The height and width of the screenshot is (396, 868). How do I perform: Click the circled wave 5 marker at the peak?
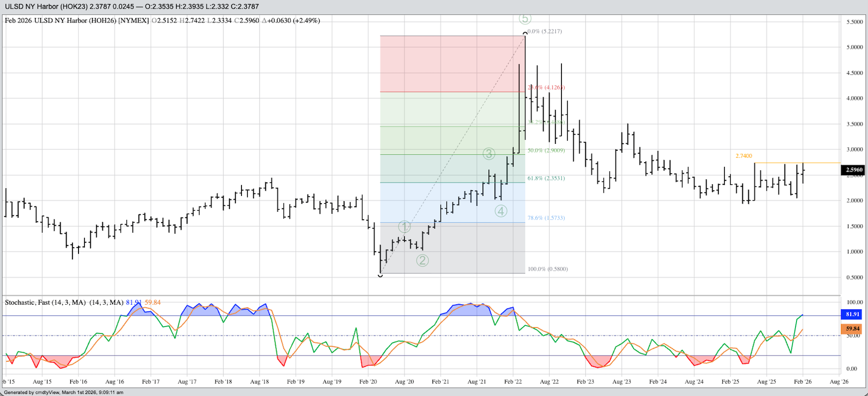click(x=524, y=19)
